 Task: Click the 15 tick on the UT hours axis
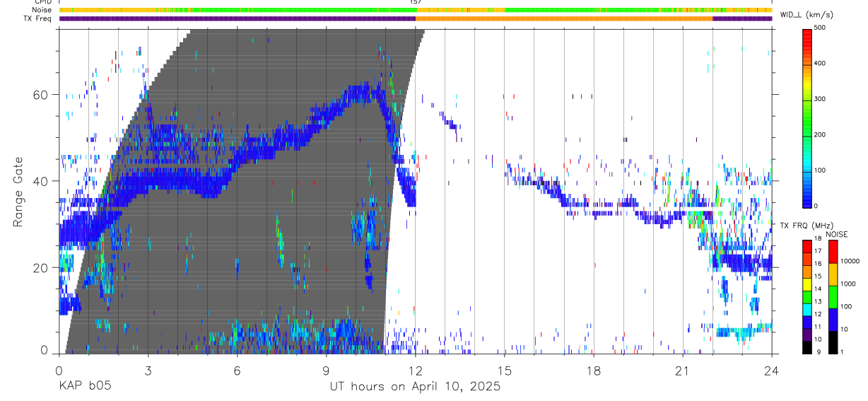(504, 371)
